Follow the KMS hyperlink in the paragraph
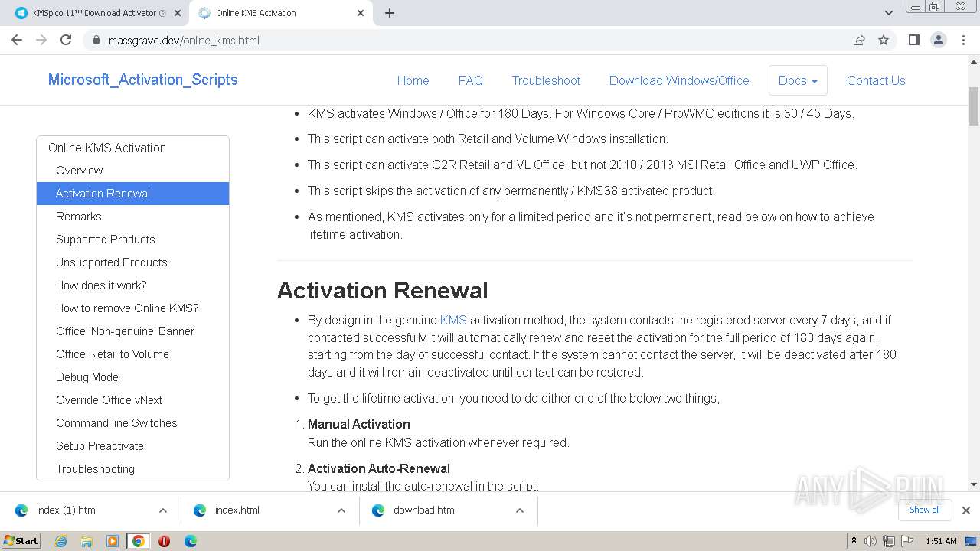Viewport: 980px width, 551px height. point(453,320)
